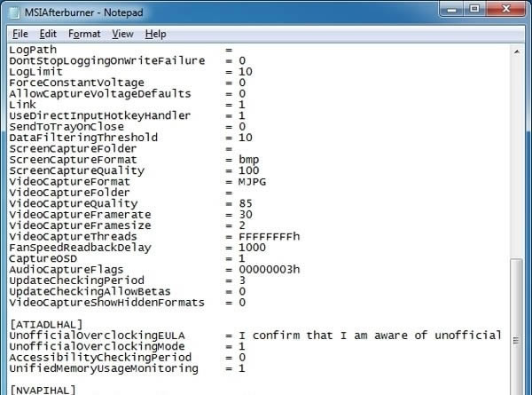Close the MSIAfterburner Notepad window
Image resolution: width=532 pixels, height=395 pixels.
click(x=506, y=9)
